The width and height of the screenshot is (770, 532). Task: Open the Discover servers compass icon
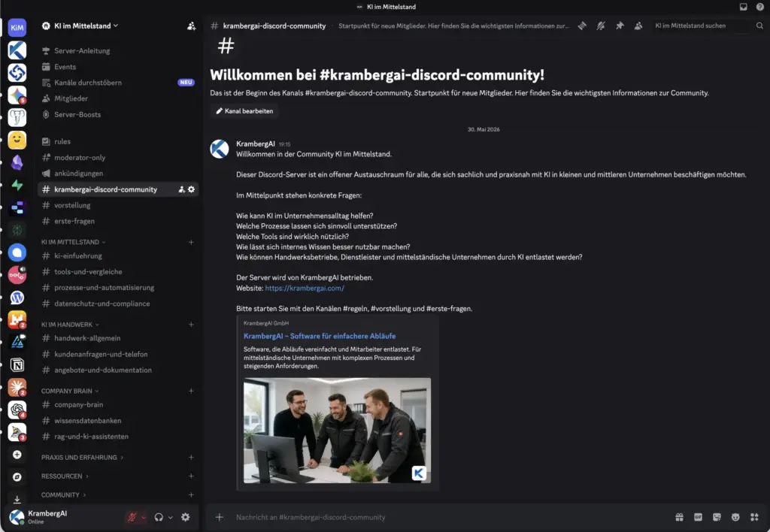17,477
